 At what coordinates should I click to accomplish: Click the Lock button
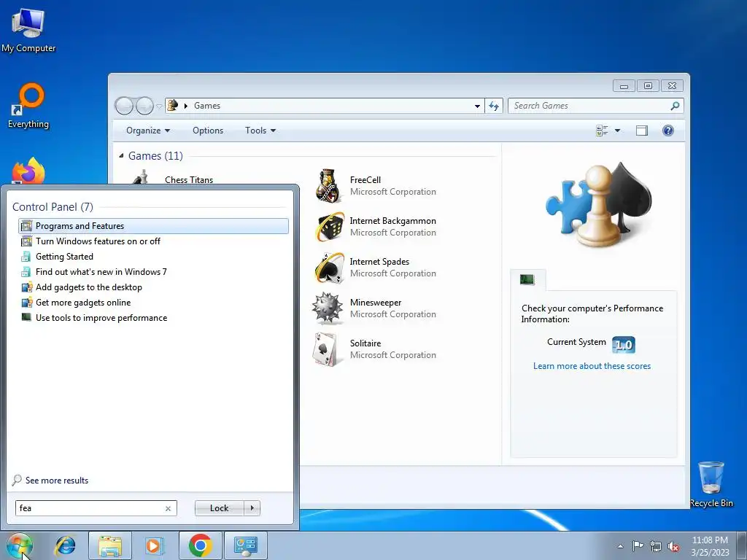pos(219,508)
